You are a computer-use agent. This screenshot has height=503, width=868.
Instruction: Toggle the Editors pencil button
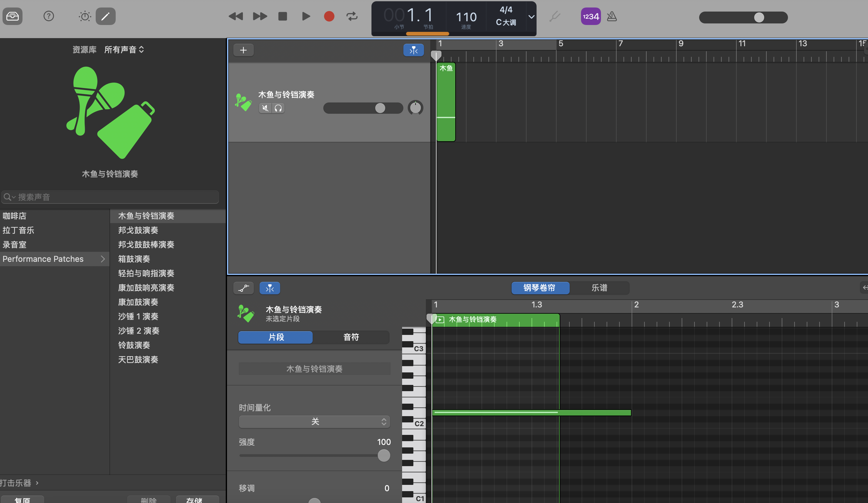click(x=105, y=16)
